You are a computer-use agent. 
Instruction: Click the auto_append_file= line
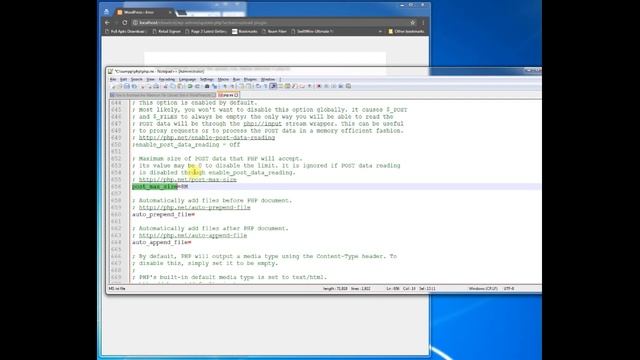(x=162, y=242)
